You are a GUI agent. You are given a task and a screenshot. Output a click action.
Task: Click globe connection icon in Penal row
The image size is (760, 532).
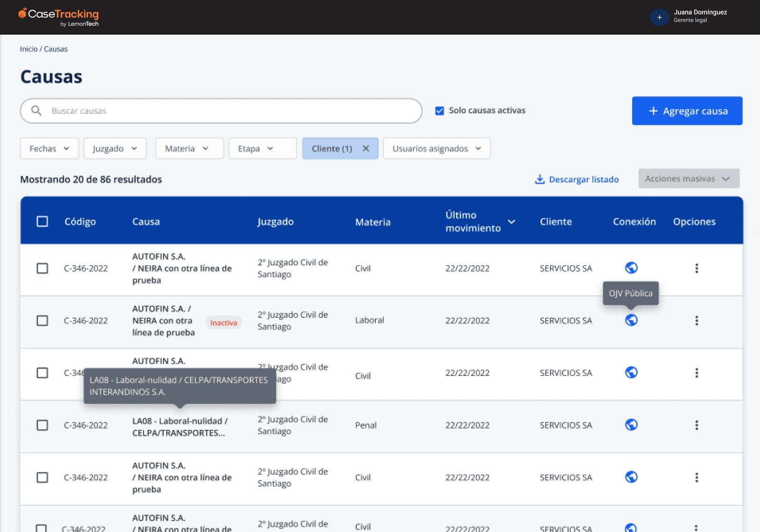pos(631,425)
